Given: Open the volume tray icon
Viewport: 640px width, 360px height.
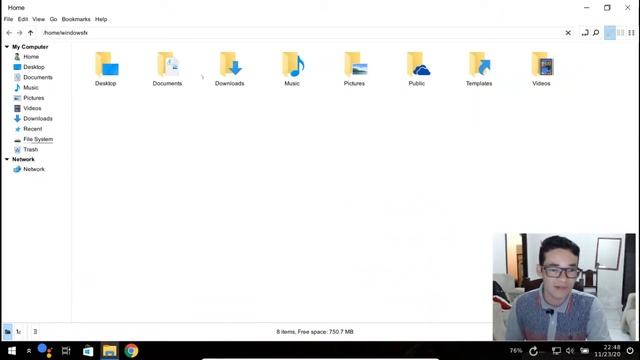Looking at the screenshot, I should point(570,351).
